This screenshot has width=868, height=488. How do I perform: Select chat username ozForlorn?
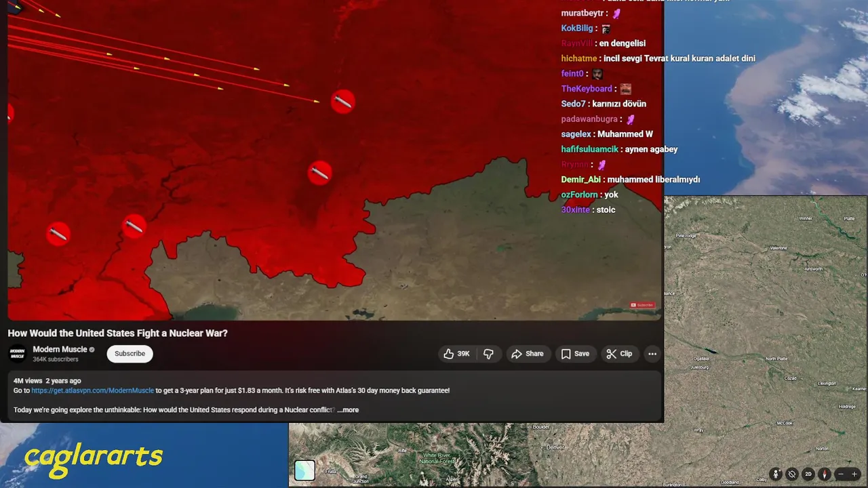tap(579, 195)
